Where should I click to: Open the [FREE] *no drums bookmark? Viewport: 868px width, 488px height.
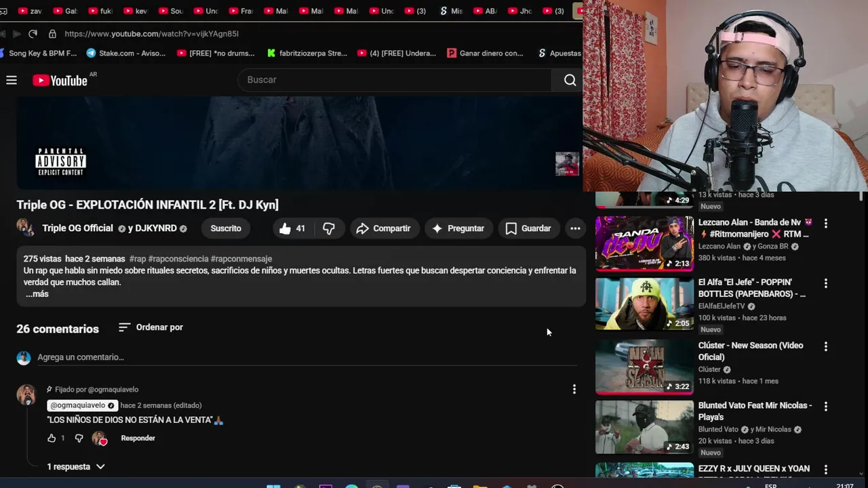coord(216,54)
